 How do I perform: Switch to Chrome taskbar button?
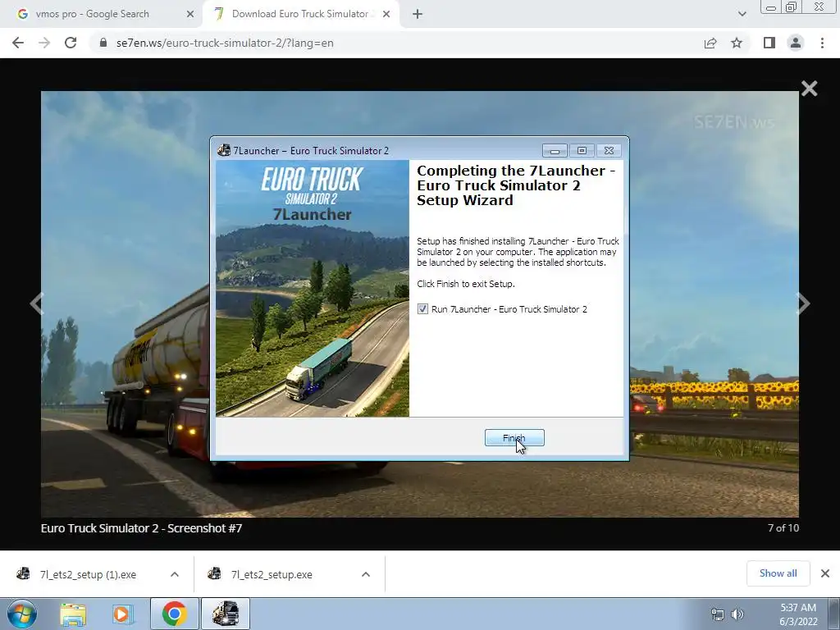pyautogui.click(x=174, y=614)
